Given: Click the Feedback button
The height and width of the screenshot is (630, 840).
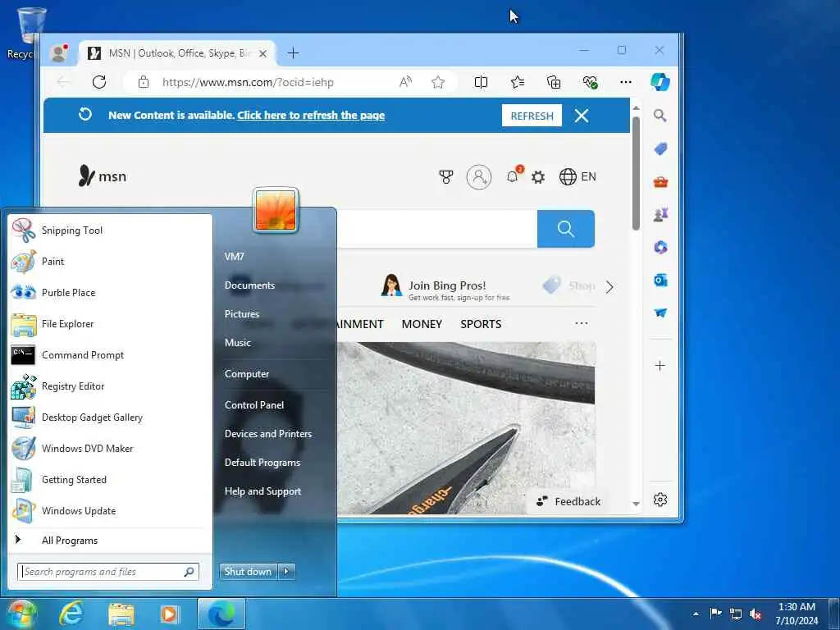Looking at the screenshot, I should (569, 501).
